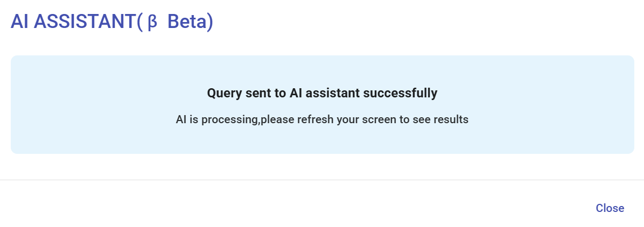644x227 pixels.
Task: Click the AI ASSISTANT dialog title
Action: pos(112,22)
